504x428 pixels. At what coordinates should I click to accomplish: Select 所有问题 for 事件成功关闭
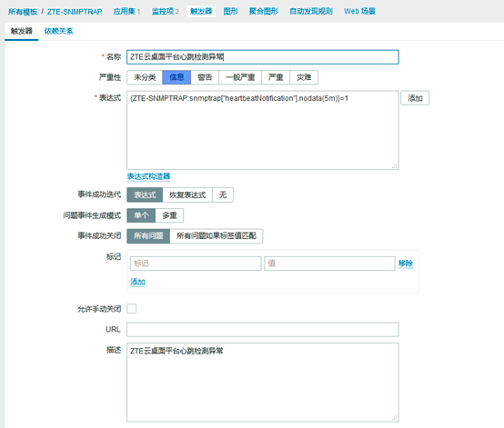point(148,236)
